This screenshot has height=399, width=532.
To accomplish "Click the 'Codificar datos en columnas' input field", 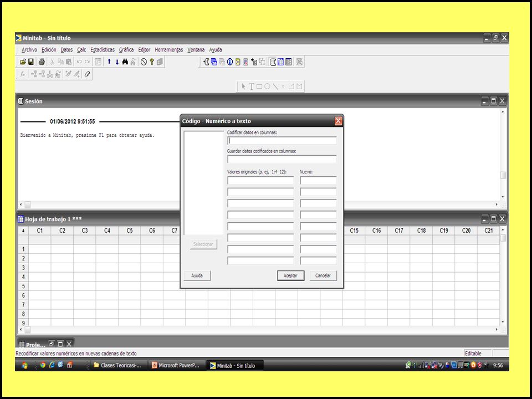I will pyautogui.click(x=282, y=140).
